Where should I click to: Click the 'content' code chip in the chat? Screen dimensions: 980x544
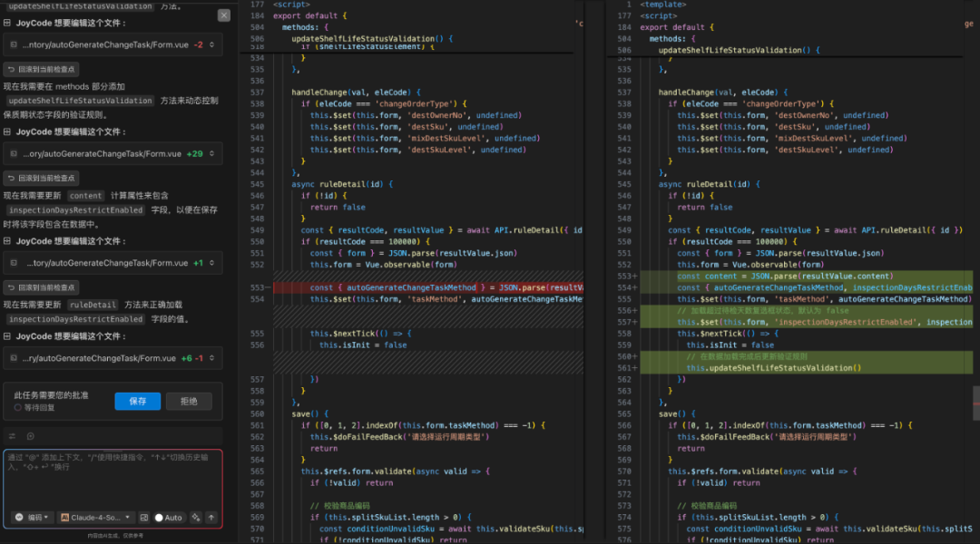[85, 196]
